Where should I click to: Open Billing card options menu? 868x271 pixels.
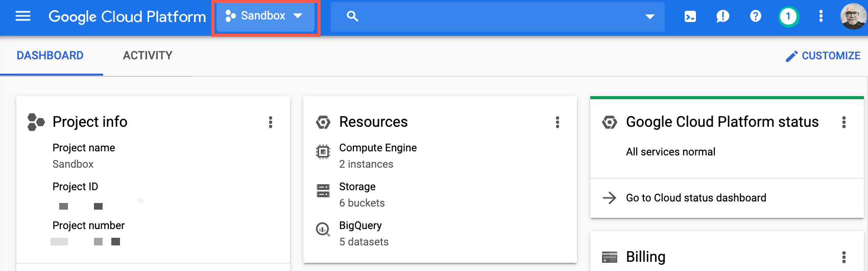click(843, 257)
